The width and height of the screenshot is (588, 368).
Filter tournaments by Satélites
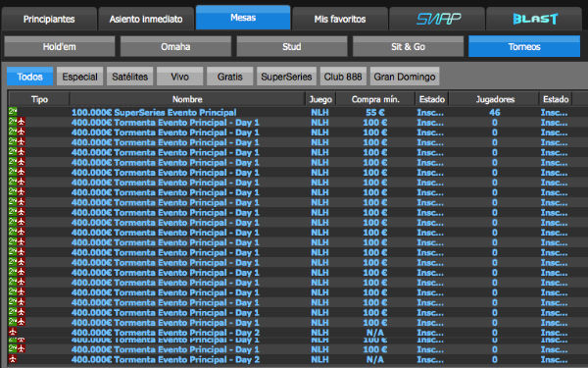129,77
